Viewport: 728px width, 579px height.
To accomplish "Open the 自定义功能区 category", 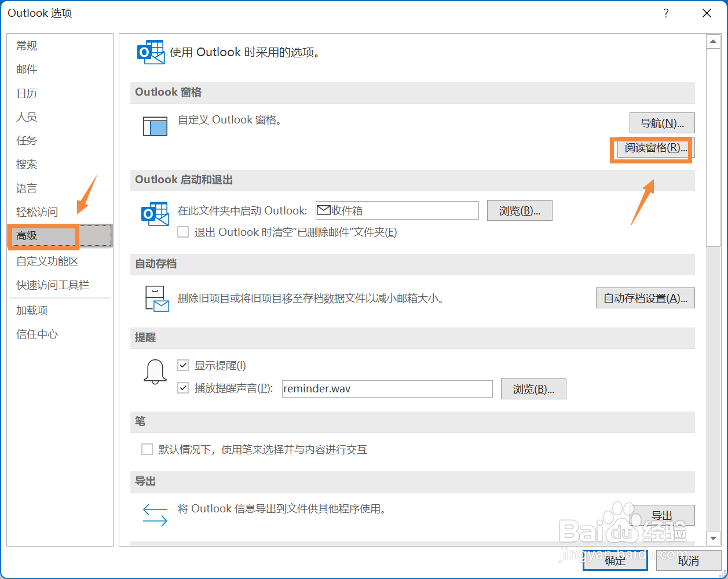I will point(60,261).
